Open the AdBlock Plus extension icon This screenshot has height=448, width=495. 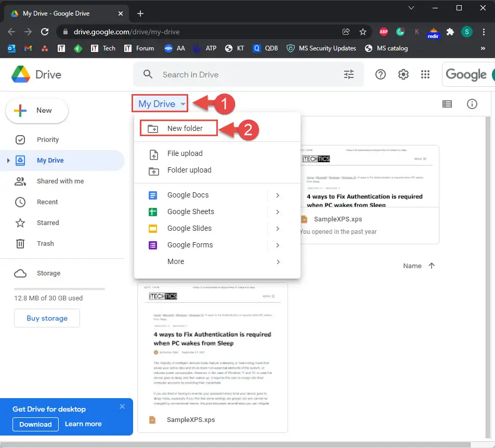[x=384, y=32]
